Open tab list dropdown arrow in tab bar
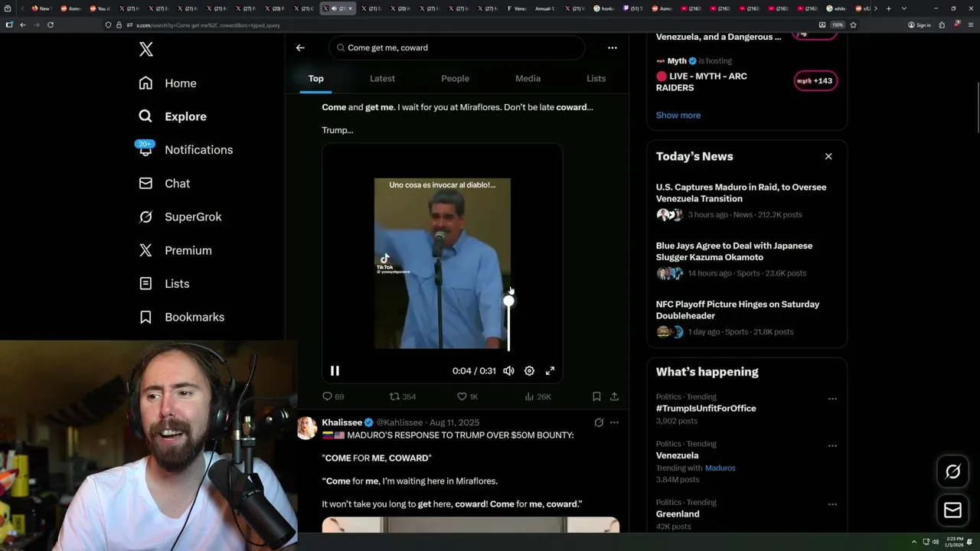 [x=904, y=8]
